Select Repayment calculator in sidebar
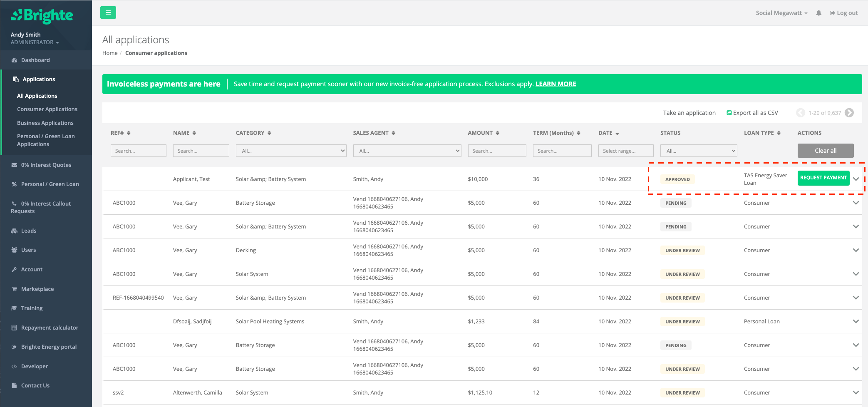The image size is (868, 407). point(50,328)
